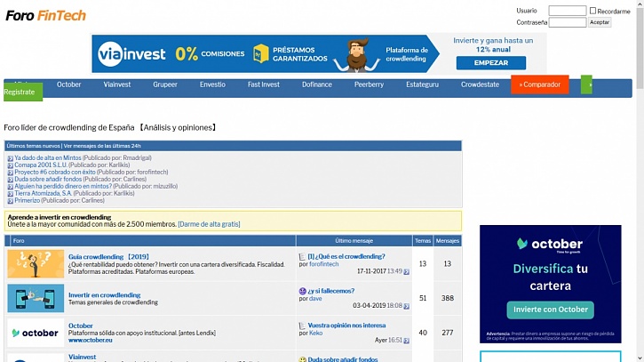Visit www.october.eu link
The height and width of the screenshot is (362, 644).
point(90,340)
